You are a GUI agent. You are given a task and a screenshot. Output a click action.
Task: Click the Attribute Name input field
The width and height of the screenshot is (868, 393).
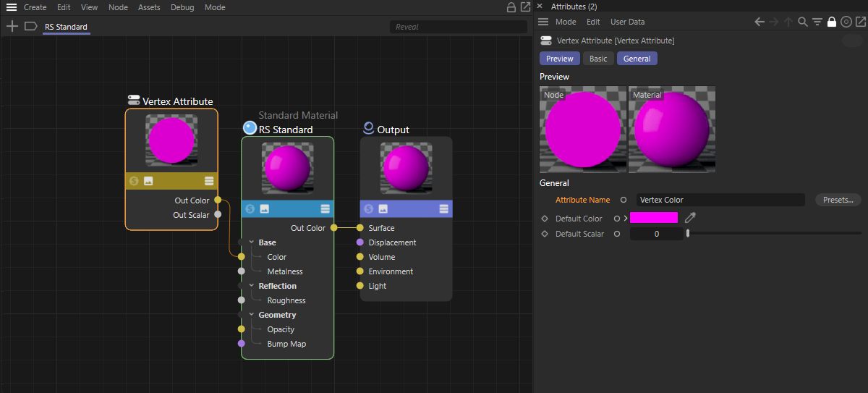coord(720,200)
